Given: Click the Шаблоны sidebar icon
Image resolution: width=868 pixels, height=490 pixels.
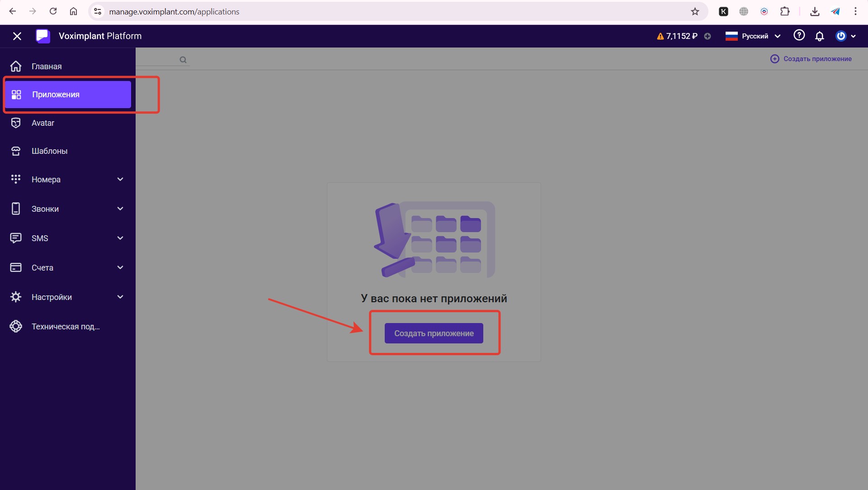Looking at the screenshot, I should pyautogui.click(x=16, y=151).
